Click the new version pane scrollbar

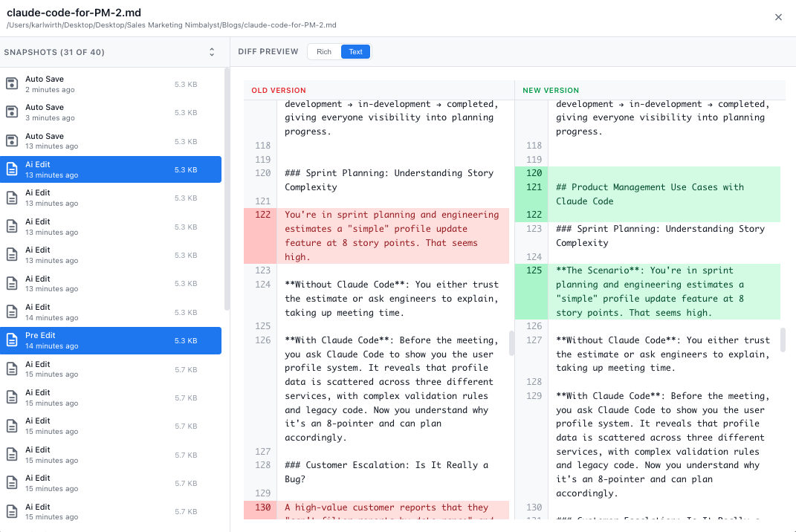click(x=783, y=340)
